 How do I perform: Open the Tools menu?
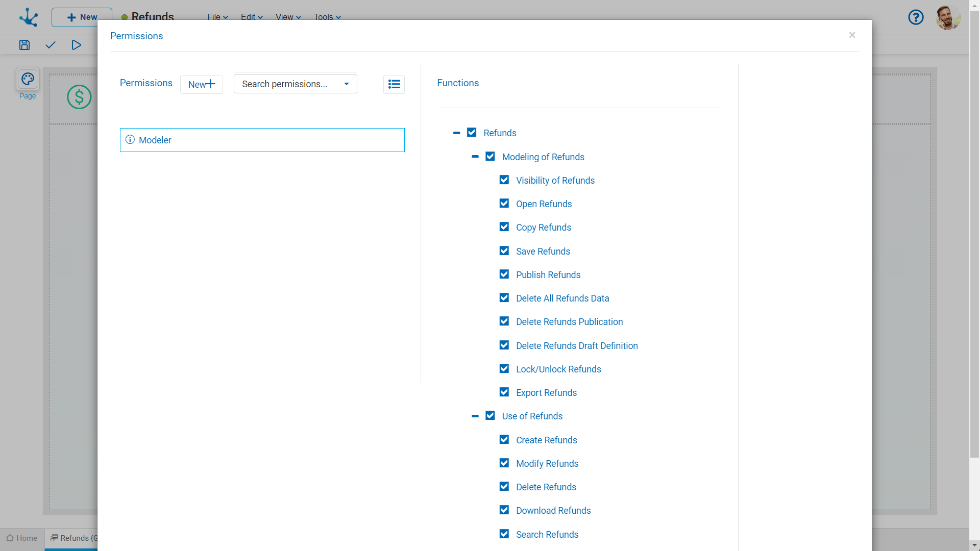(x=327, y=17)
